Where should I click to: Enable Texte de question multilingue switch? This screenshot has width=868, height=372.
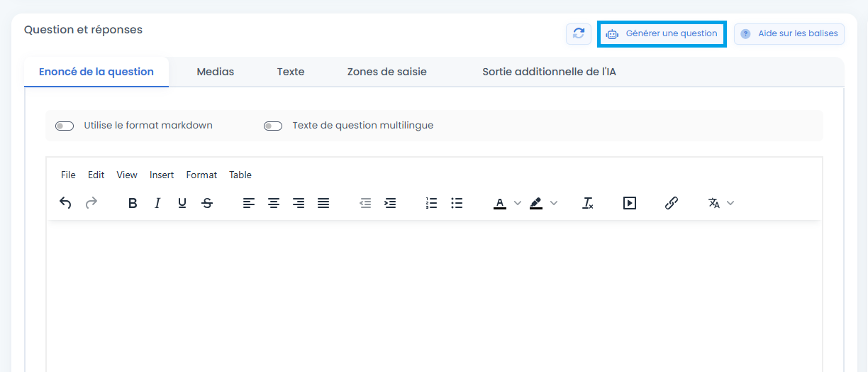[273, 126]
